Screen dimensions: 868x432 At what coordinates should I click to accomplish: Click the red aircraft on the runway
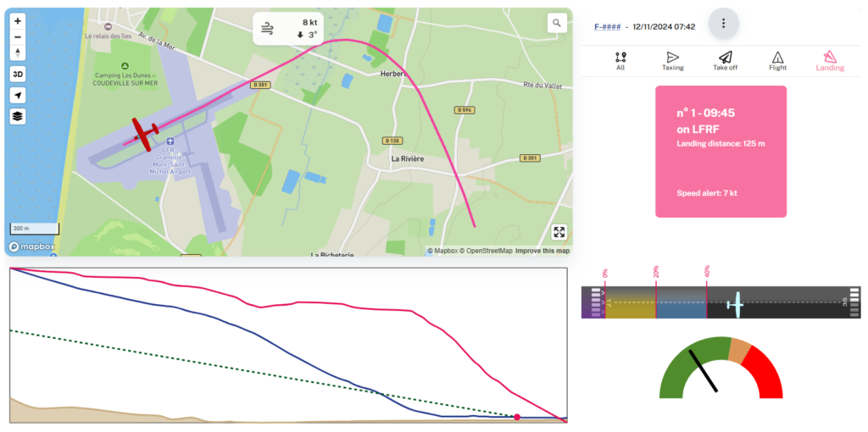click(x=145, y=134)
